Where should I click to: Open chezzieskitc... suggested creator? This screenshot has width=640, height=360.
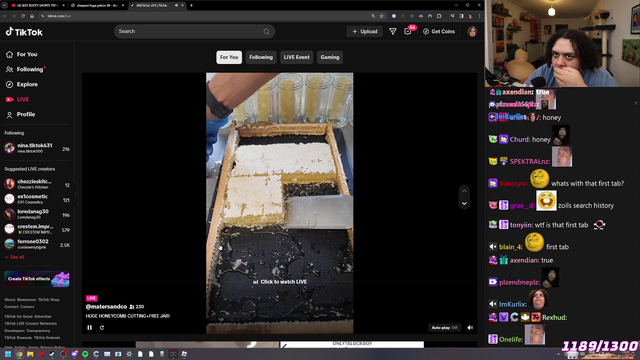click(37, 184)
